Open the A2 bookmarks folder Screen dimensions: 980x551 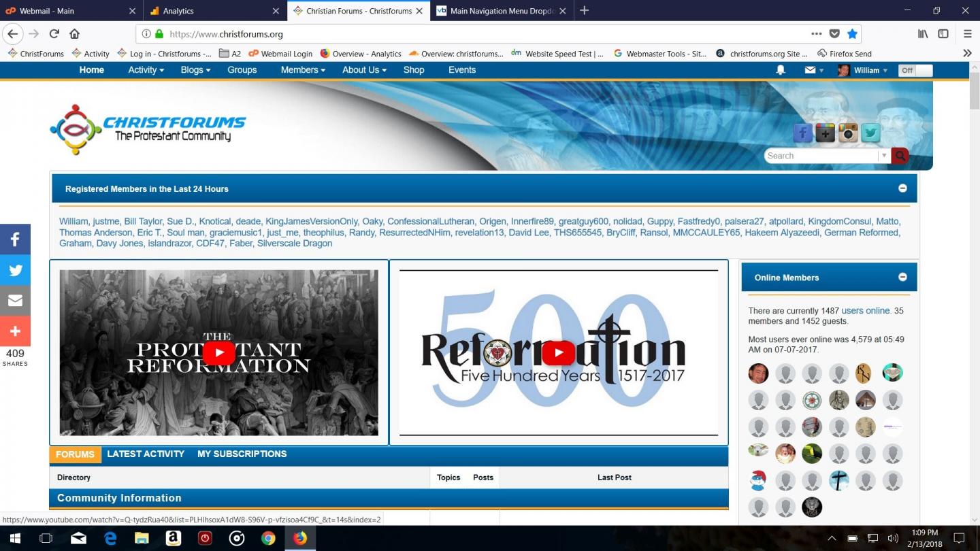pos(230,54)
